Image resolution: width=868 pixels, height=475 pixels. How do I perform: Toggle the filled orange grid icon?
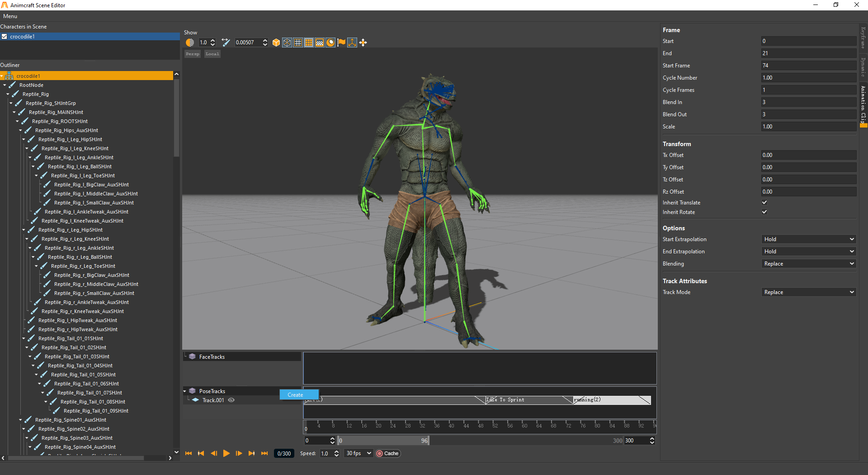pyautogui.click(x=309, y=43)
